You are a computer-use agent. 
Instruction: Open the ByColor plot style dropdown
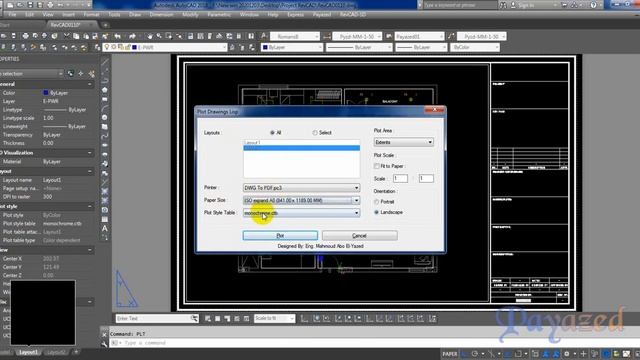click(x=475, y=47)
